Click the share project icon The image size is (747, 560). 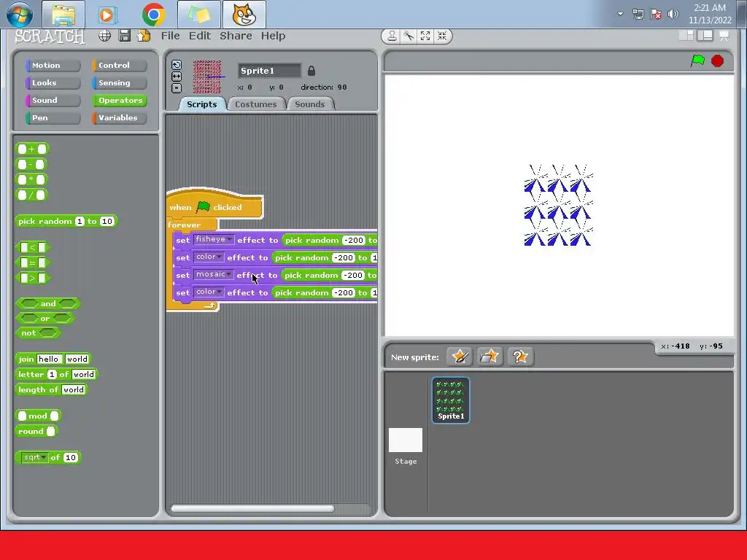pyautogui.click(x=144, y=36)
